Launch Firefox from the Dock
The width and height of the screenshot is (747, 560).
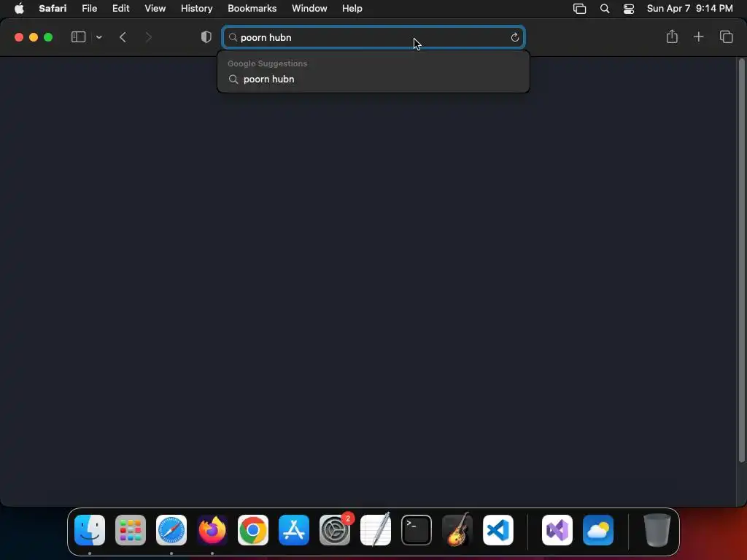point(212,530)
